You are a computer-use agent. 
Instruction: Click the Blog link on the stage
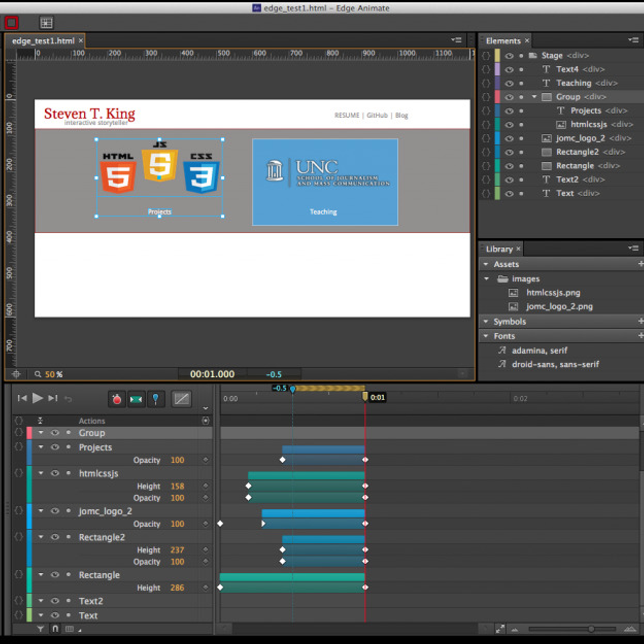coord(401,115)
